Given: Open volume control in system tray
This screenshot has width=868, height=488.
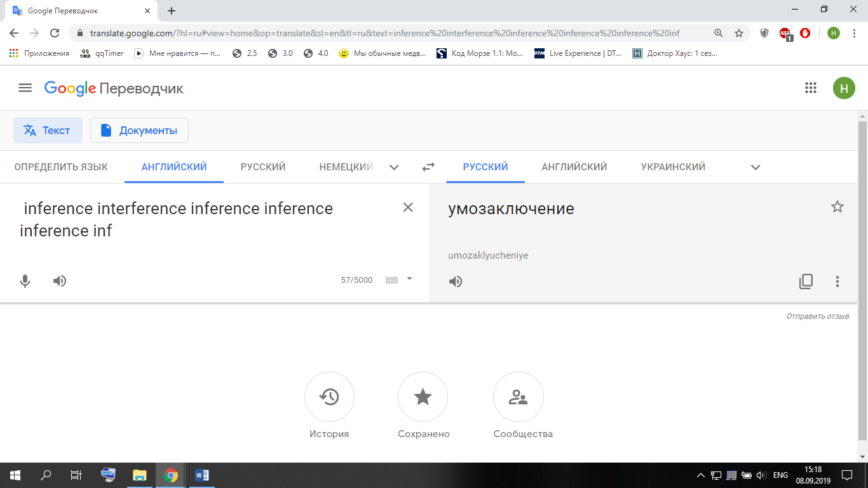Looking at the screenshot, I should point(762,475).
